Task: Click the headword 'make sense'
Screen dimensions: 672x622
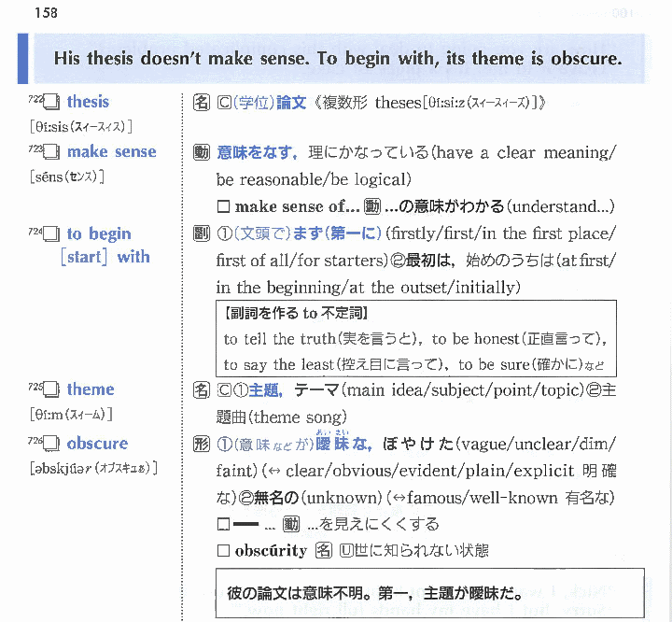Action: point(111,151)
